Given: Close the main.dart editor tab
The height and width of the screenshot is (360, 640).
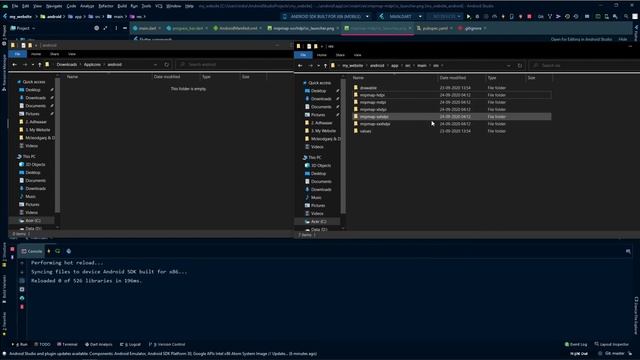Looking at the screenshot, I should 160,28.
